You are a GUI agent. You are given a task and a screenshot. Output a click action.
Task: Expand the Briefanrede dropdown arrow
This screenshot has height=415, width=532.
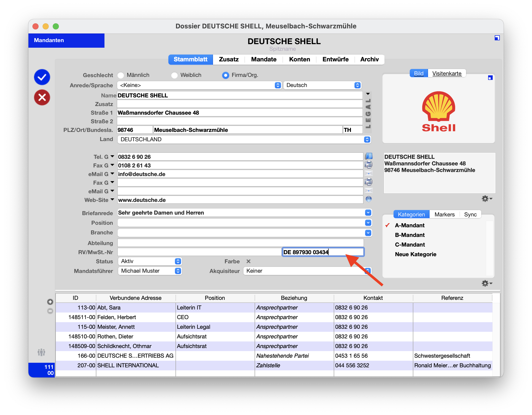coord(368,213)
